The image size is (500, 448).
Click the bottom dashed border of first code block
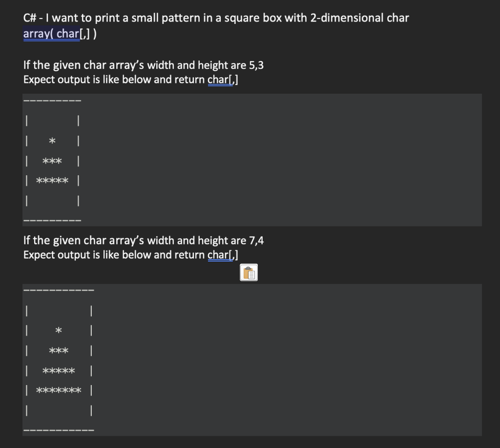pyautogui.click(x=52, y=220)
